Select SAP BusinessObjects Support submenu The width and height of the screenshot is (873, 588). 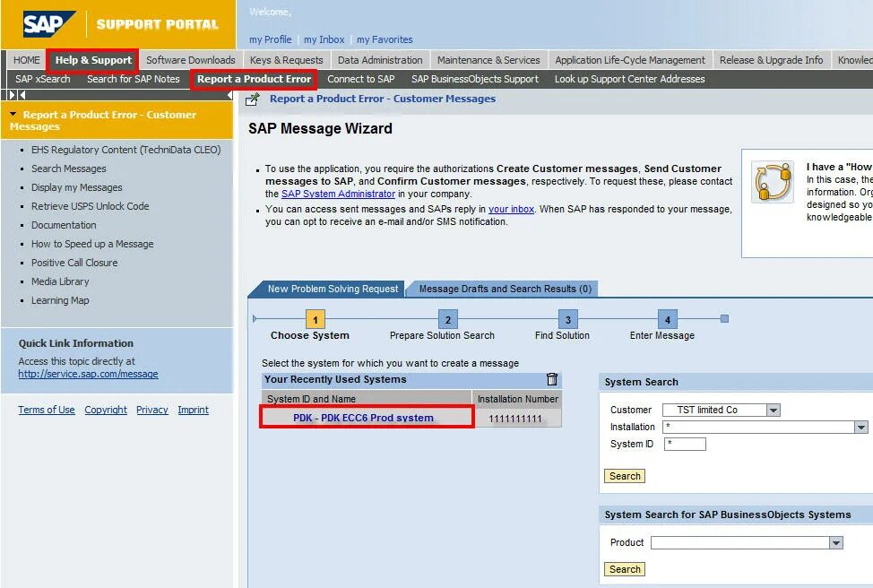pos(475,79)
